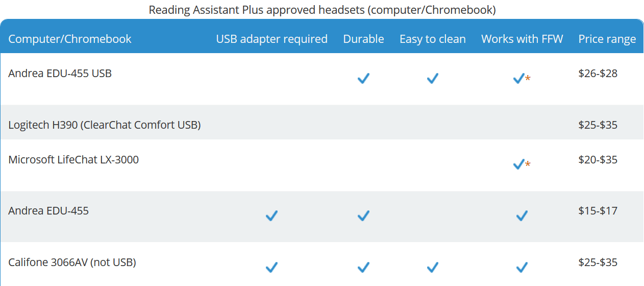Click the Works with FFW checkmark for Andrea EDU-455

[522, 216]
